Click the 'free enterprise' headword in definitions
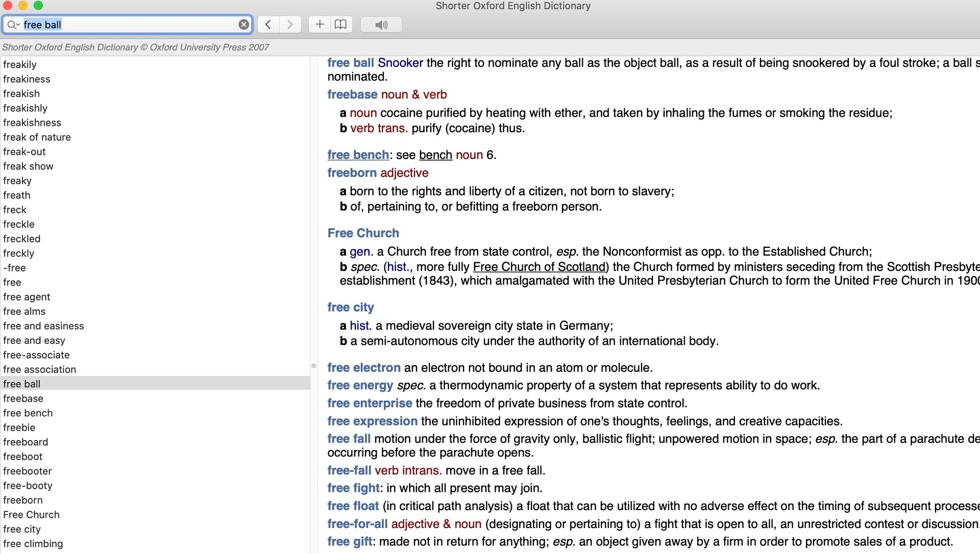The image size is (980, 554). pos(370,404)
